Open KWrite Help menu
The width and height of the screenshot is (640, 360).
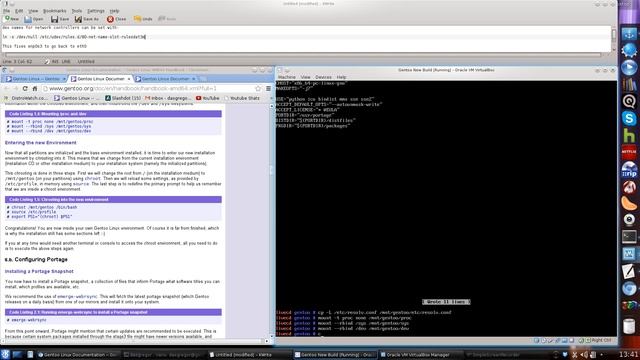tap(114, 11)
